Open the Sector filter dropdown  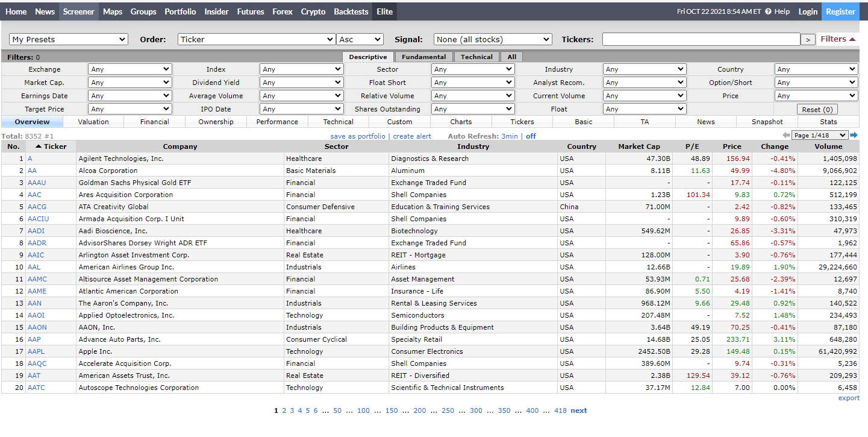pos(473,69)
